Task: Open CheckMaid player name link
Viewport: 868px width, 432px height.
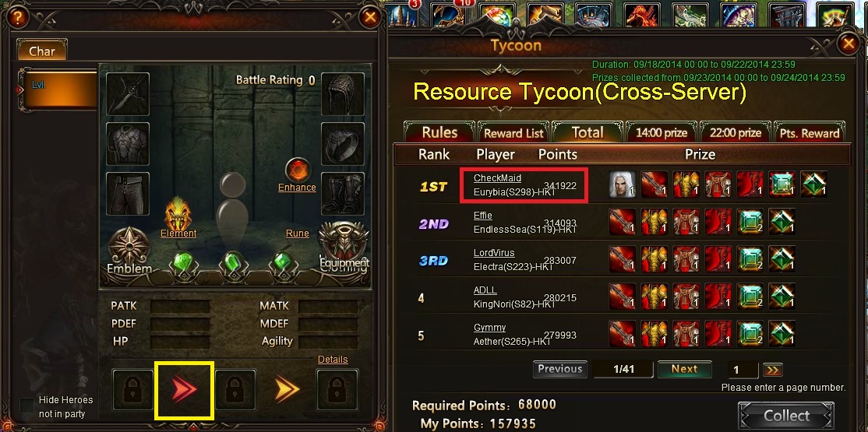Action: pos(497,178)
